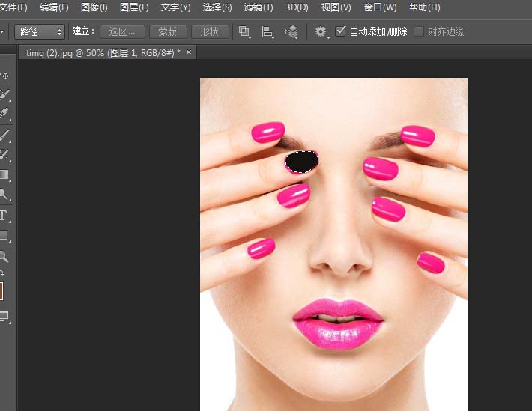Select the Dodge tool
Image resolution: width=532 pixels, height=411 pixels.
(x=4, y=195)
